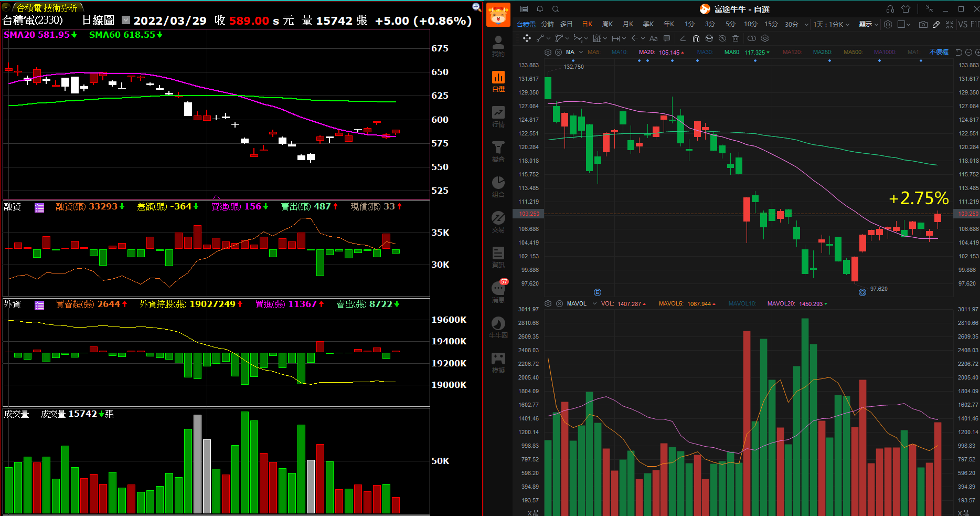This screenshot has width=980, height=516.
Task: Open the MAVOL indicator type dropdown
Action: (594, 303)
